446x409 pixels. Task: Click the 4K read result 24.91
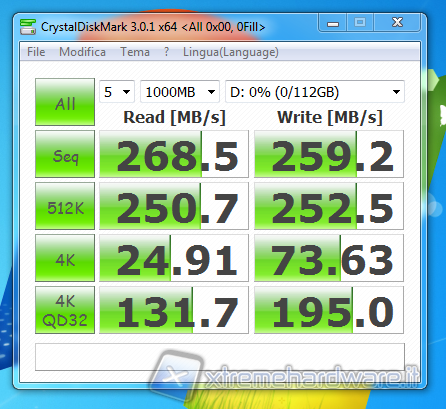(x=174, y=258)
